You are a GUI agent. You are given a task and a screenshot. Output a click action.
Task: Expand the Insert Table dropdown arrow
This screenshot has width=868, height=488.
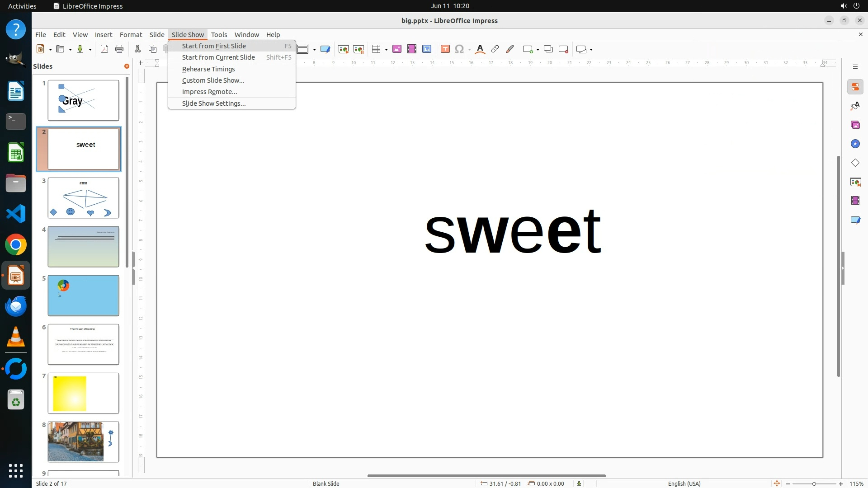click(386, 50)
